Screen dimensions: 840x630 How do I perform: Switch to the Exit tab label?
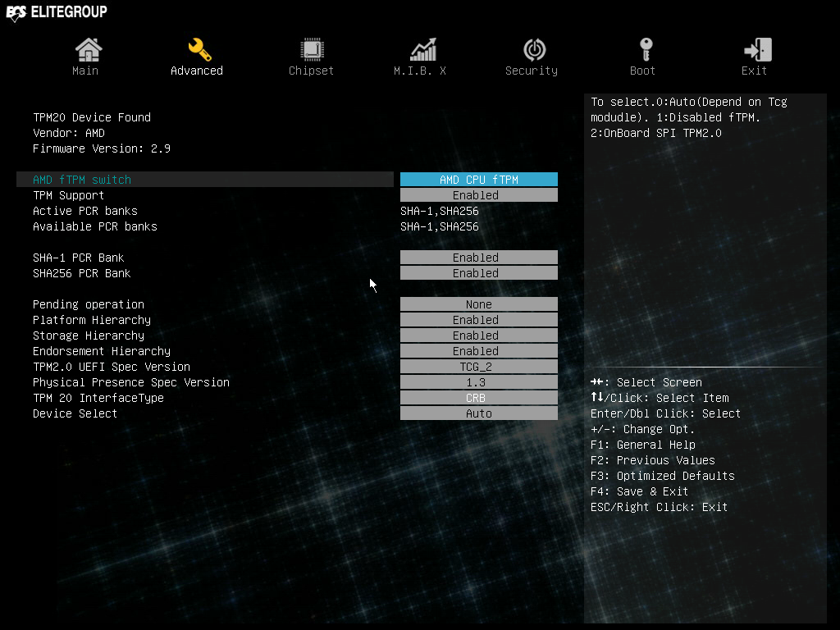tap(754, 71)
